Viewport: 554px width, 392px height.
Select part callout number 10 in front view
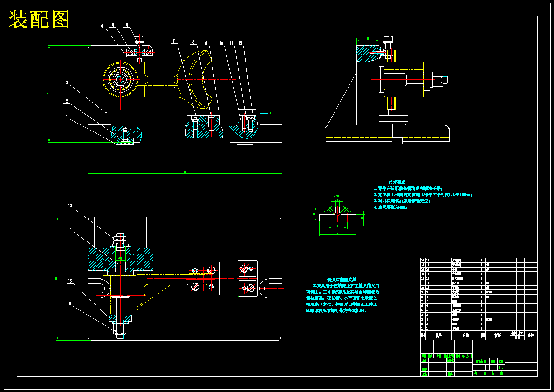pos(221,43)
